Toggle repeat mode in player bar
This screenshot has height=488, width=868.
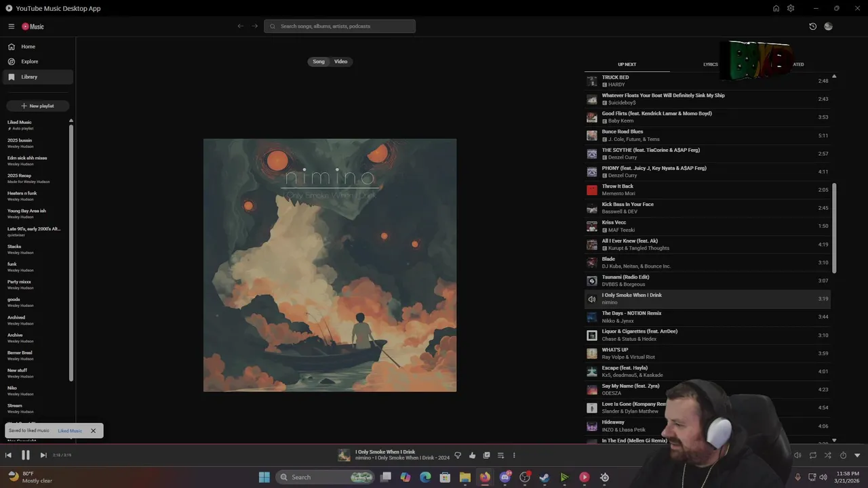pyautogui.click(x=812, y=455)
